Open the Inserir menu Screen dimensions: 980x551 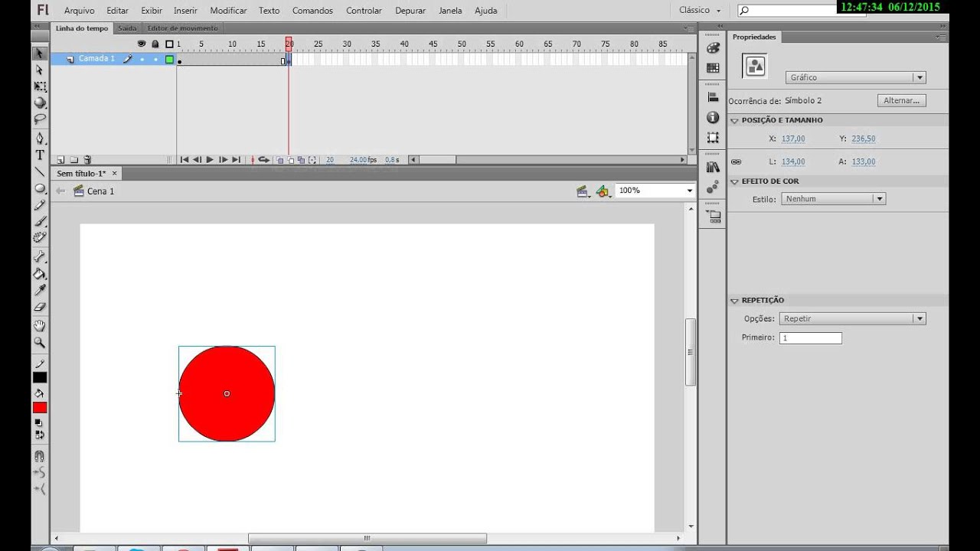tap(185, 11)
